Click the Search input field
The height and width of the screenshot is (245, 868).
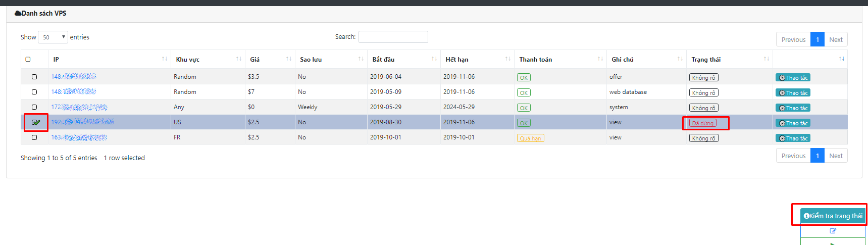coord(393,37)
